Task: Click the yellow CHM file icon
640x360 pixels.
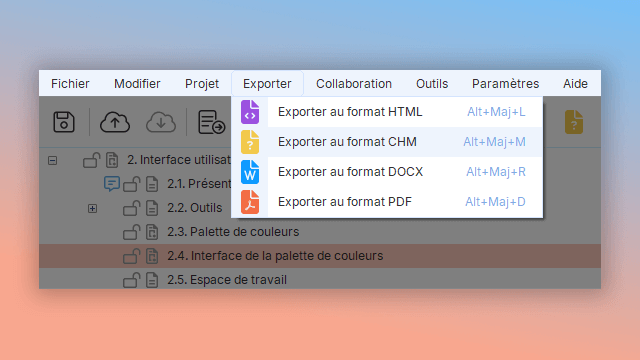Action: [250, 142]
